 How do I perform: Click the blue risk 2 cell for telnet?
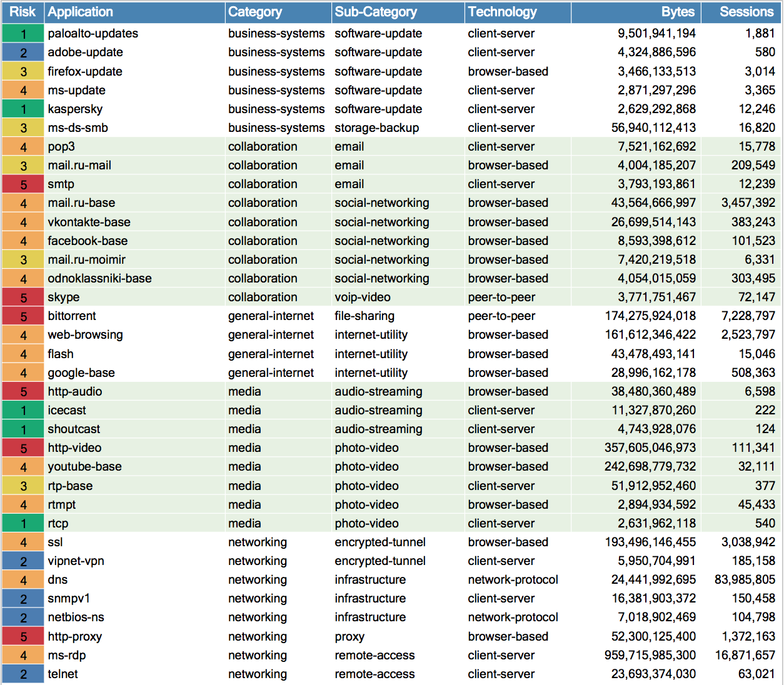pos(23,674)
